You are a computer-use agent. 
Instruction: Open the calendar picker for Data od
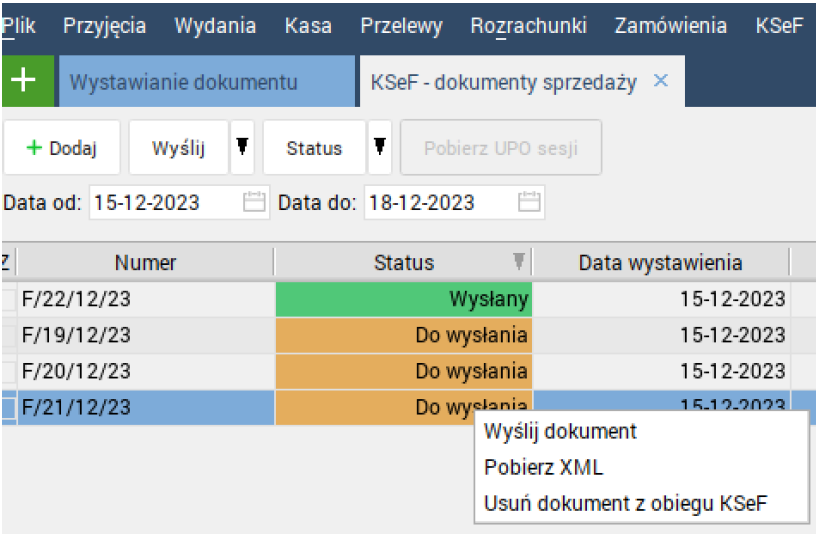255,203
